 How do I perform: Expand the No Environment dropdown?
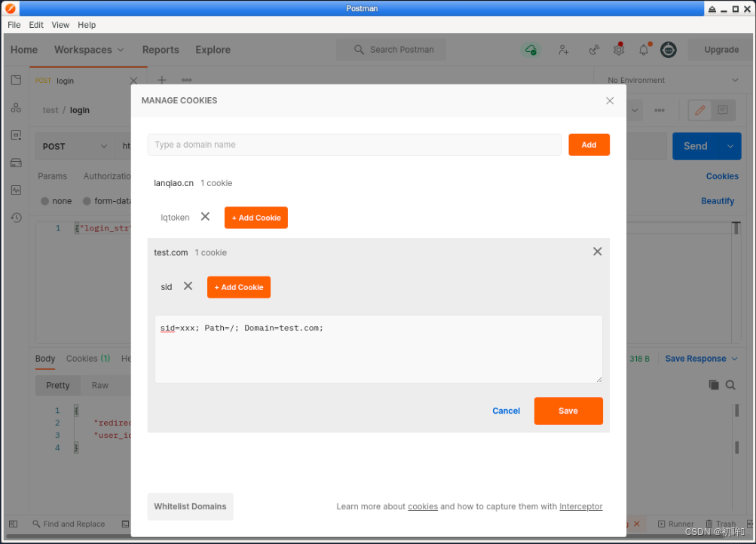click(x=672, y=80)
